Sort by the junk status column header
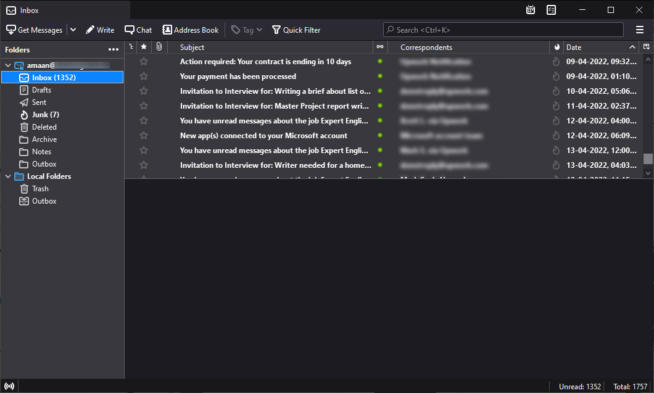 click(x=556, y=47)
